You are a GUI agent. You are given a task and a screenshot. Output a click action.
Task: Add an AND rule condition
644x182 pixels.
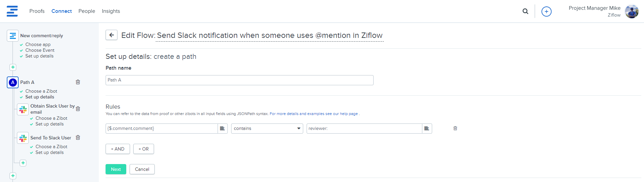coord(118,149)
